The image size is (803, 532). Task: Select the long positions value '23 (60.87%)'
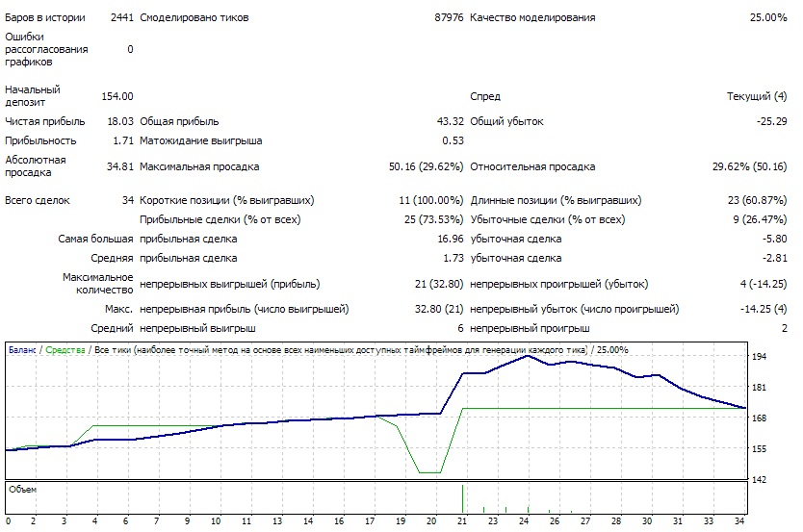[x=758, y=200]
